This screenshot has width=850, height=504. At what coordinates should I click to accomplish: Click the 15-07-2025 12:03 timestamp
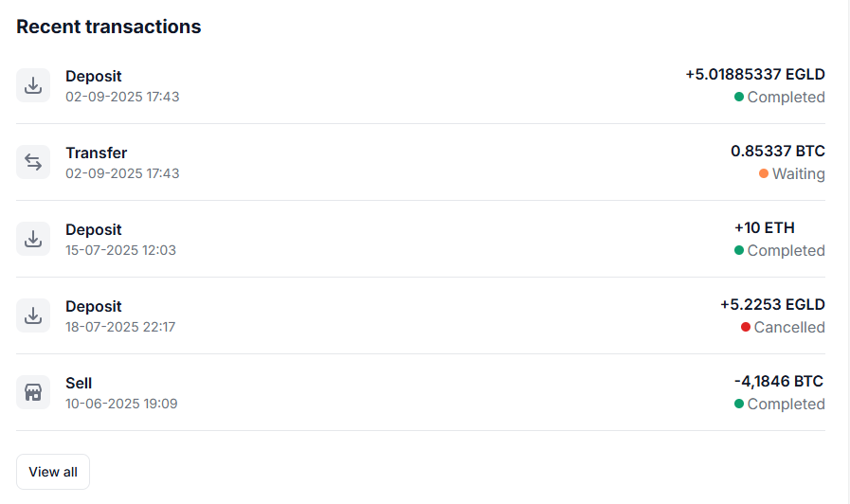[x=120, y=250]
